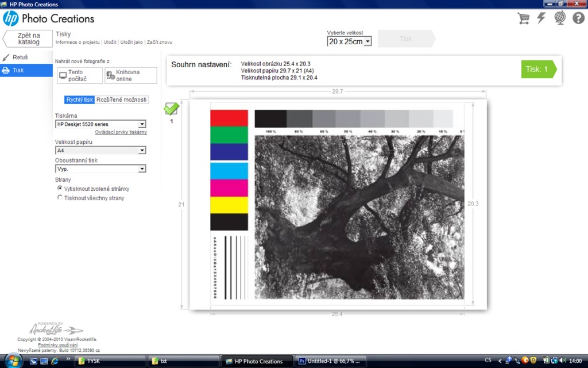The height and width of the screenshot is (368, 588).
Task: Click the Internet Explorer quick launch icon
Action: pyautogui.click(x=55, y=361)
